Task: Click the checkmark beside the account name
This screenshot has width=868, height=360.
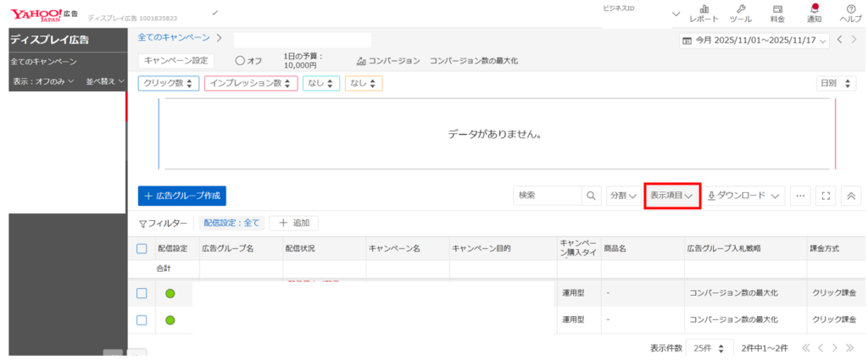Action: tap(214, 12)
